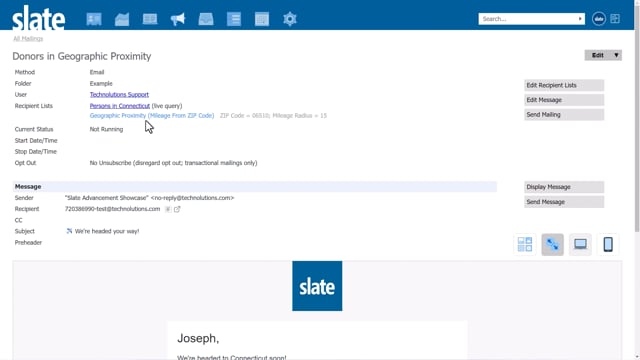Click the recipient test email address

(112, 209)
